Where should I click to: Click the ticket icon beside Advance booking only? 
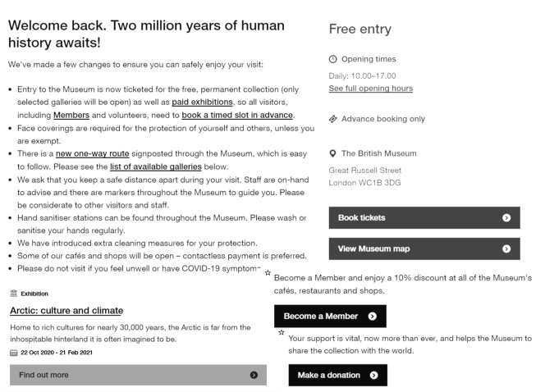click(x=332, y=119)
